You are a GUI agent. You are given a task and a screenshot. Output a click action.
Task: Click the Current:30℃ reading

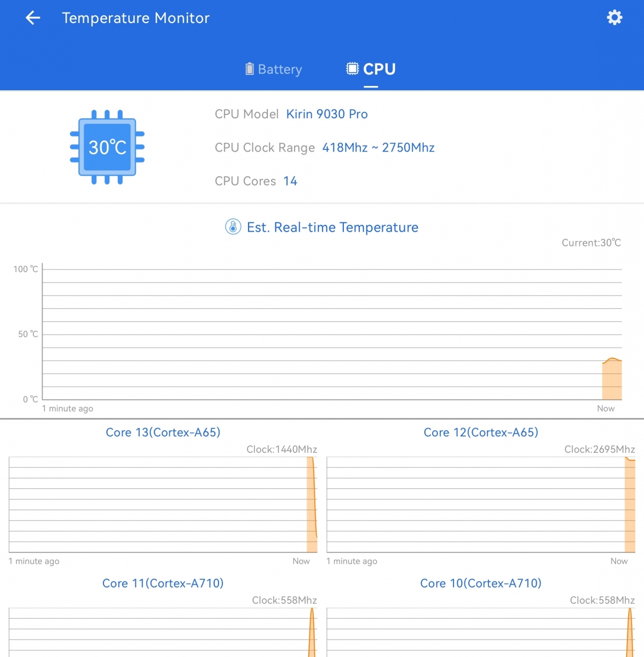pyautogui.click(x=591, y=243)
